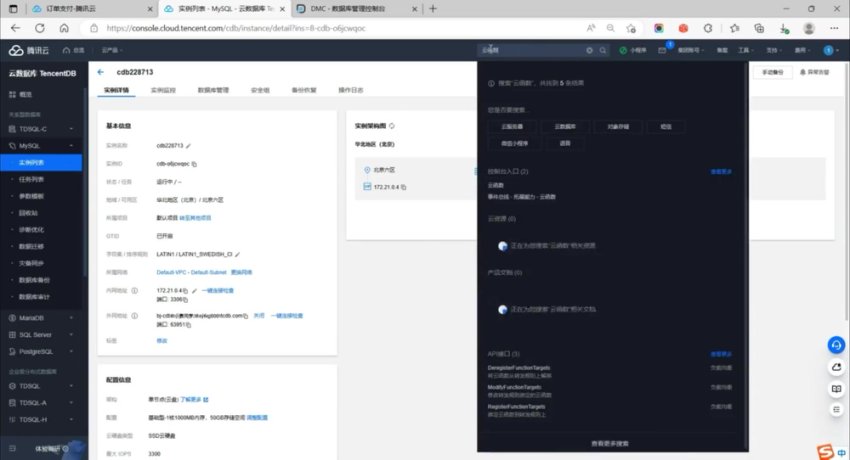Open the Tools dropdown in header
The image size is (850, 460).
[x=745, y=50]
